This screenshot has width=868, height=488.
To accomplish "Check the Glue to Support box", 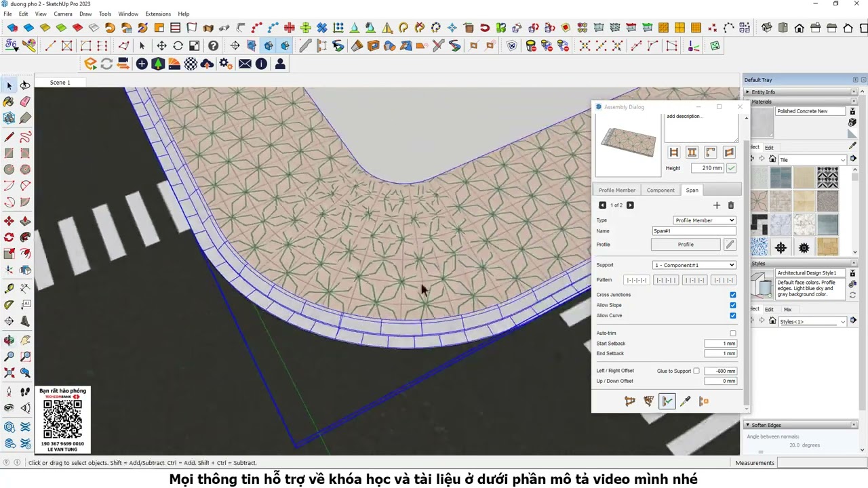I will 696,371.
